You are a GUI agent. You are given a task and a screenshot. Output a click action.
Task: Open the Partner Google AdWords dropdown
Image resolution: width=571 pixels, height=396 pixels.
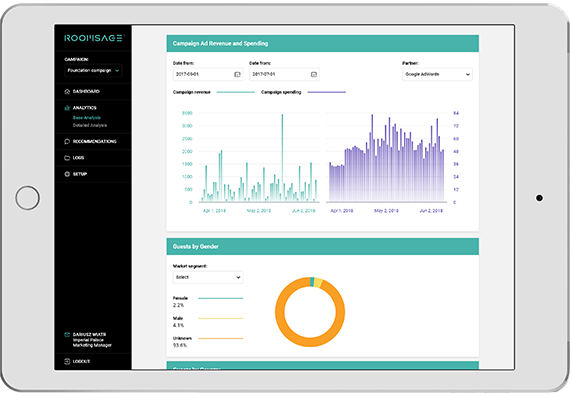pos(437,74)
